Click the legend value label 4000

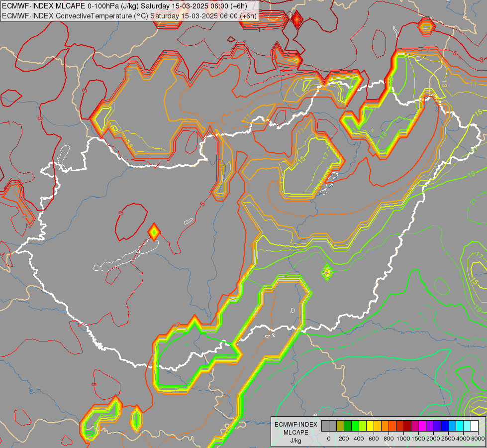click(463, 439)
